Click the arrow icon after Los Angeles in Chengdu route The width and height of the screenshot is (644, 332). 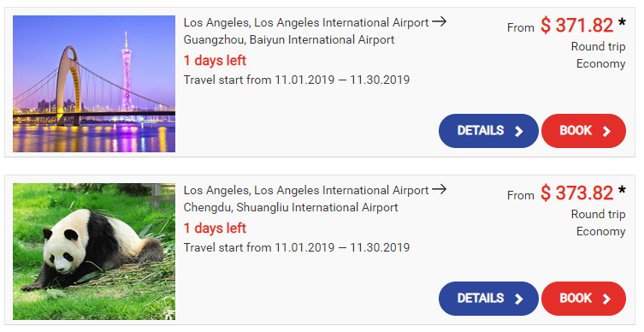pos(439,189)
